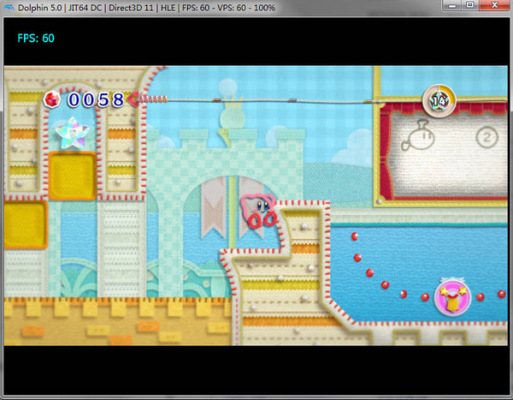Click the cyan FPS: 60 overlay text
513x400 pixels.
[x=36, y=38]
